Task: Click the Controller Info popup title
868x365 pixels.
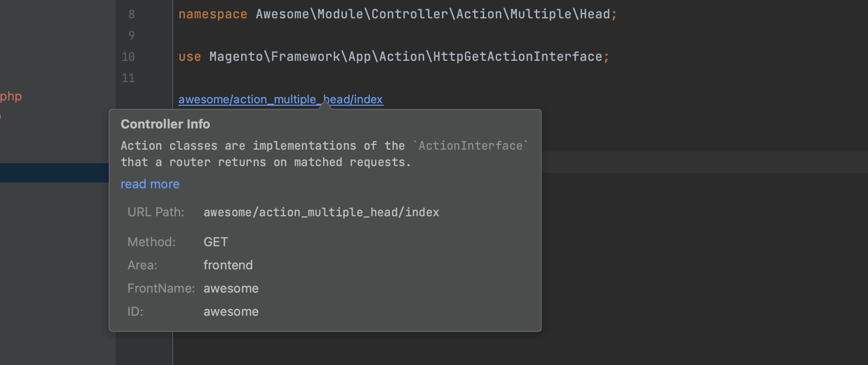Action: click(165, 124)
